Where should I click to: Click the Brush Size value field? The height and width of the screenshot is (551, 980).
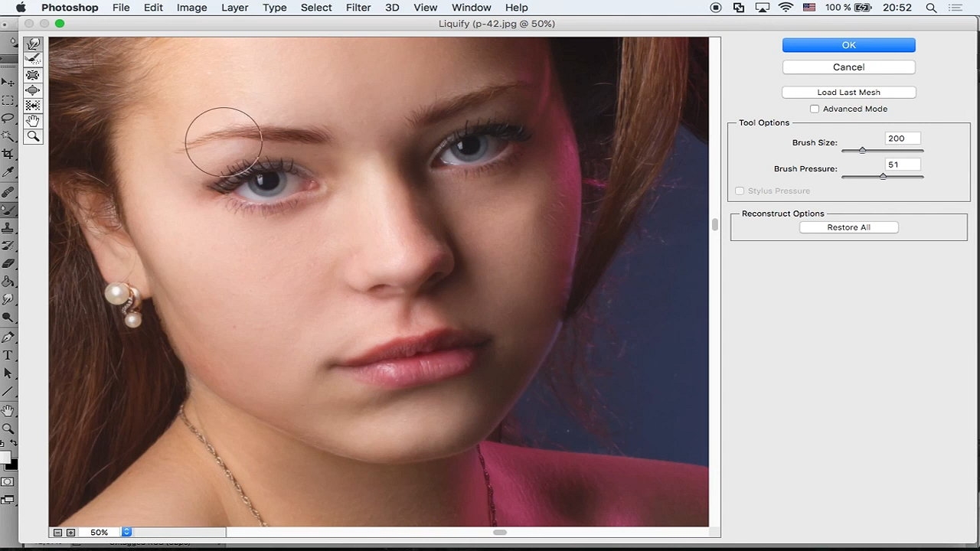(903, 139)
